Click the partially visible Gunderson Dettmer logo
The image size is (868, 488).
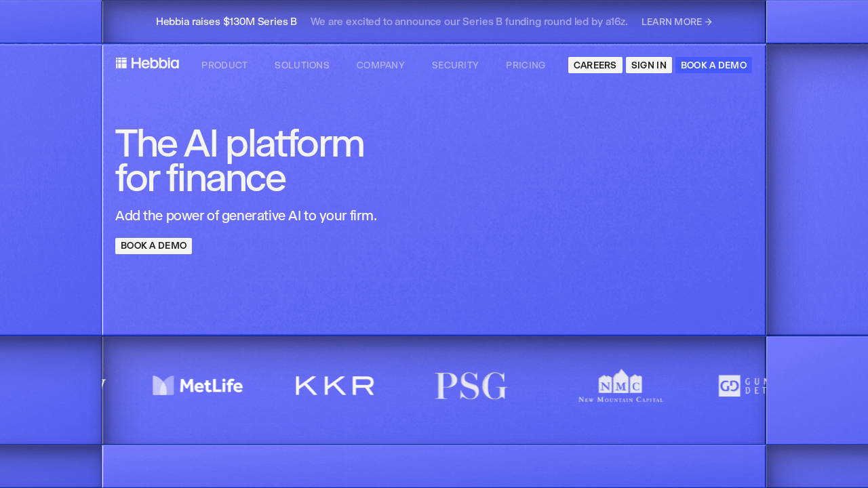coord(741,386)
